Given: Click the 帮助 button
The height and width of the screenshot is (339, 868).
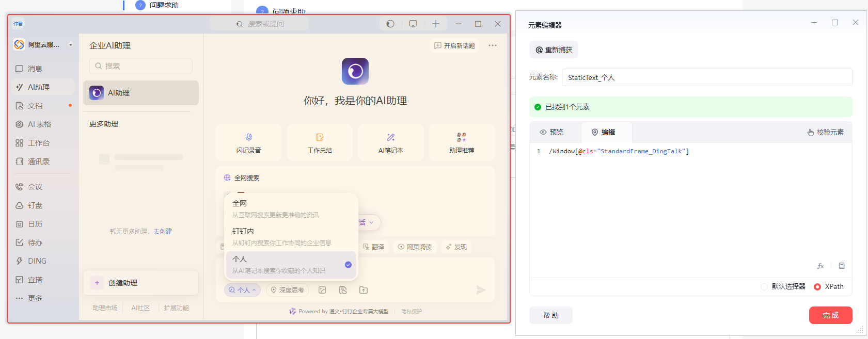Looking at the screenshot, I should pos(551,315).
